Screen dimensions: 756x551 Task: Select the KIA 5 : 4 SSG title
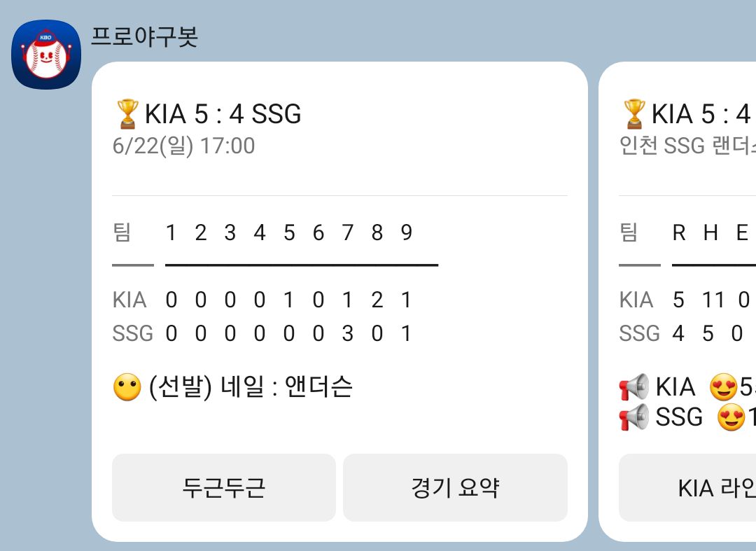[x=223, y=114]
